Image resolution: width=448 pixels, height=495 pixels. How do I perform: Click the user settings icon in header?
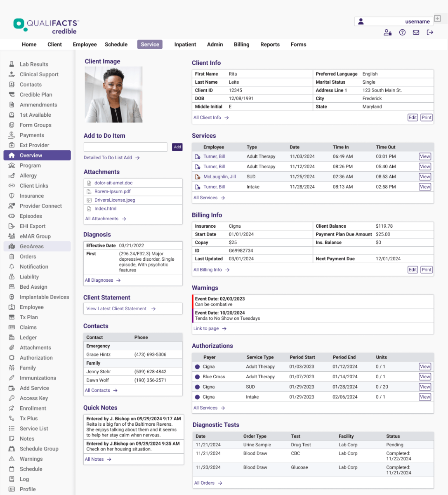(387, 33)
